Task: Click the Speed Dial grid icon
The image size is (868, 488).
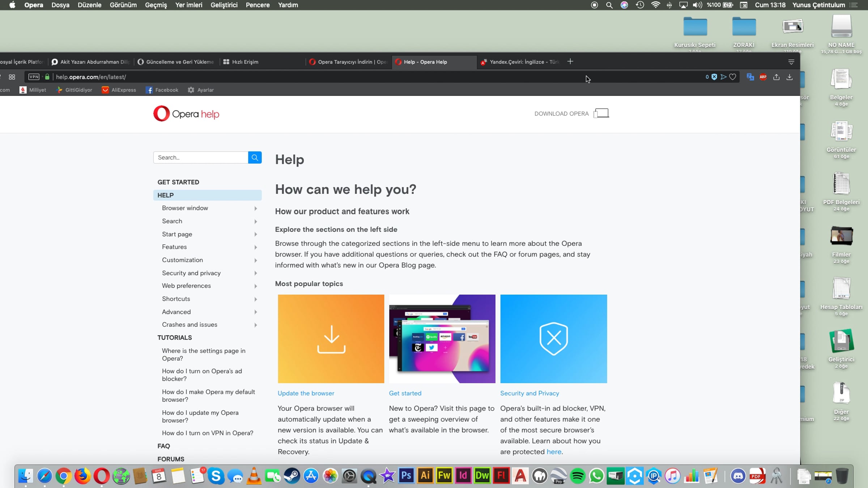Action: [12, 77]
